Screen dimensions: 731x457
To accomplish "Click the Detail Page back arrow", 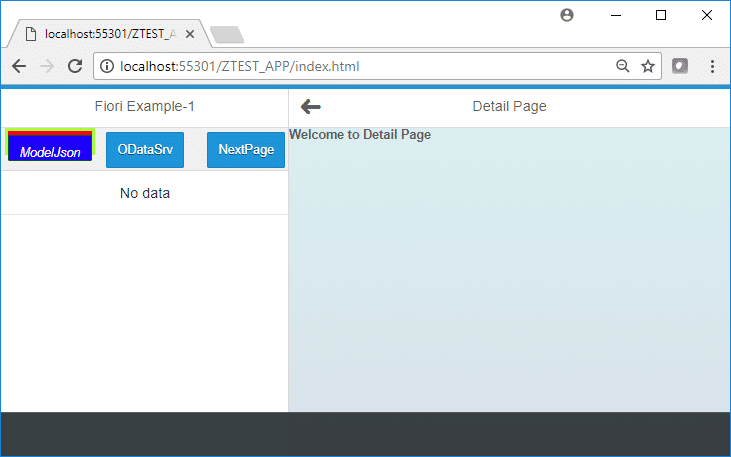I will [x=311, y=107].
